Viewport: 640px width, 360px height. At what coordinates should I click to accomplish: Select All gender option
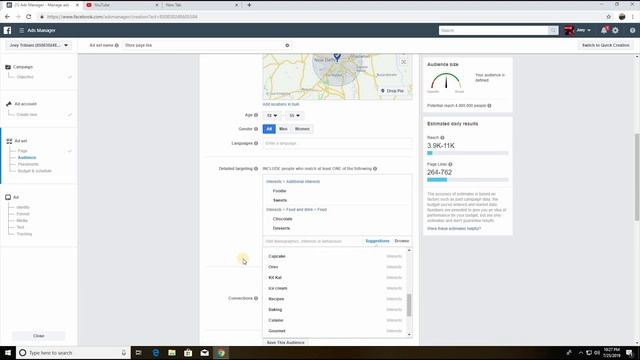269,129
